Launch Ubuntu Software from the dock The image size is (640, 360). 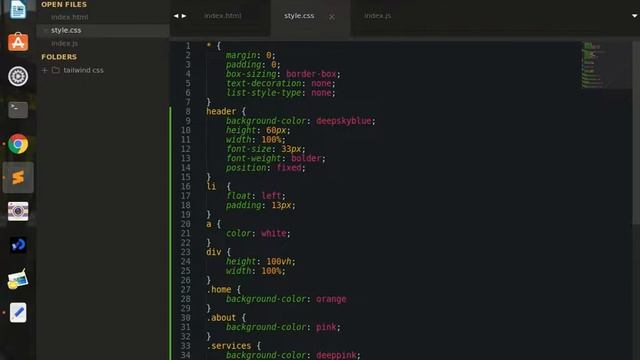coord(18,42)
